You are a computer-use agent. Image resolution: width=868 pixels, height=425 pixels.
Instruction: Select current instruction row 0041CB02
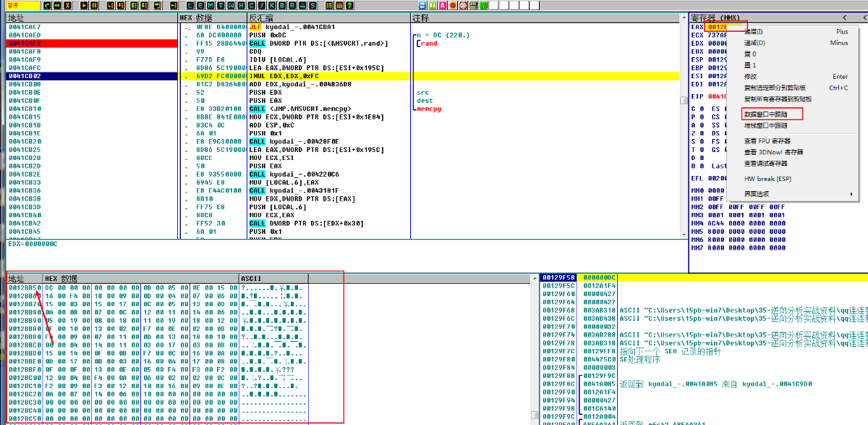pos(91,76)
